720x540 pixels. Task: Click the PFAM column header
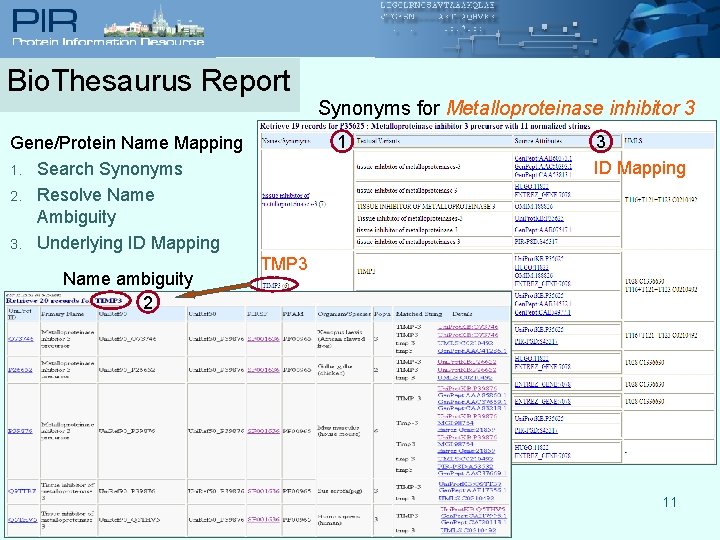pos(293,314)
